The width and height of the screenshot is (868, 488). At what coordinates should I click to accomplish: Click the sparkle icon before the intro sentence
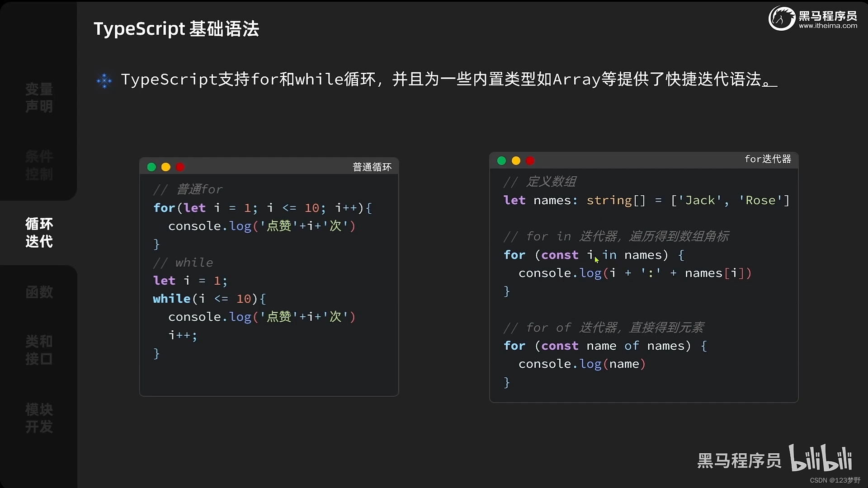point(104,80)
